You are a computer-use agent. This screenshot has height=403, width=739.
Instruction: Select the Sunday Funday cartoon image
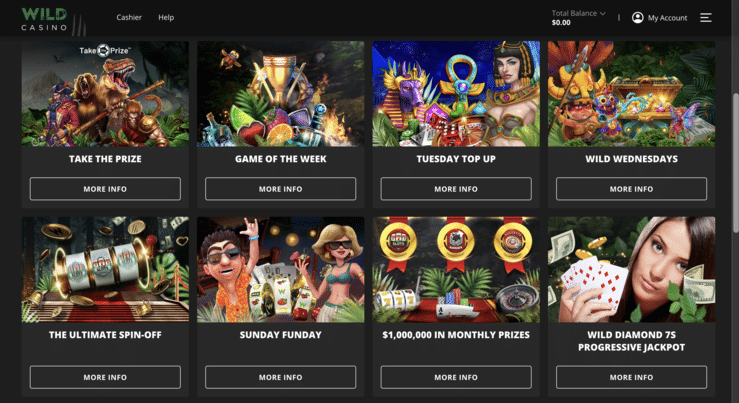(280, 270)
